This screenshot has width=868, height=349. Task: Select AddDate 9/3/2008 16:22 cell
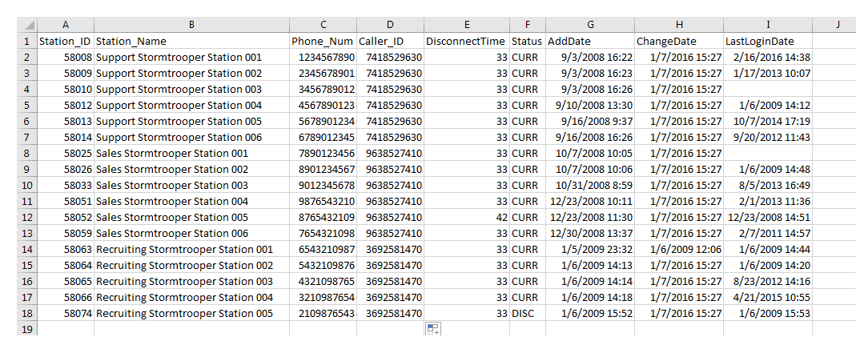coord(590,57)
